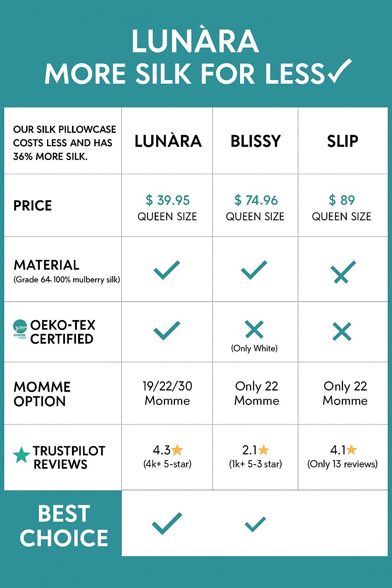Screen dimensions: 392x588
Task: Click the green Trustpilot star icon
Action: [21, 455]
